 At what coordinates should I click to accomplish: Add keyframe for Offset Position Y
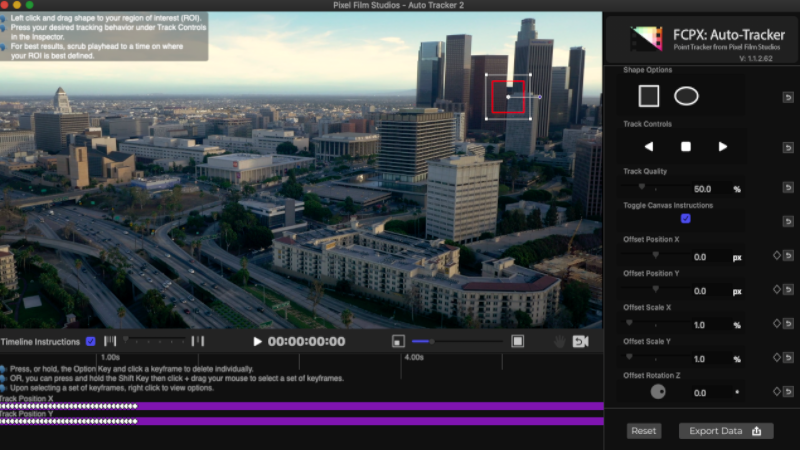(x=777, y=289)
